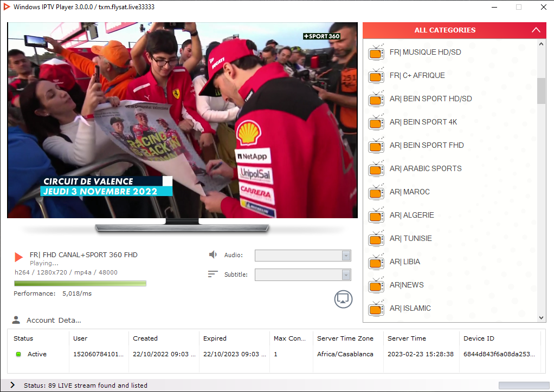Click the FR| FHD CANAL+SPORT 360 FHD title
Screen dimensions: 554x392
click(x=83, y=255)
